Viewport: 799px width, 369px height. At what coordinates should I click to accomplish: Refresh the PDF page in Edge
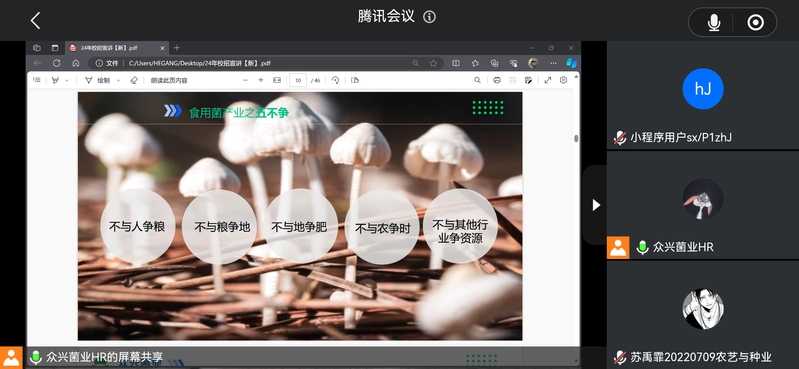(57, 63)
